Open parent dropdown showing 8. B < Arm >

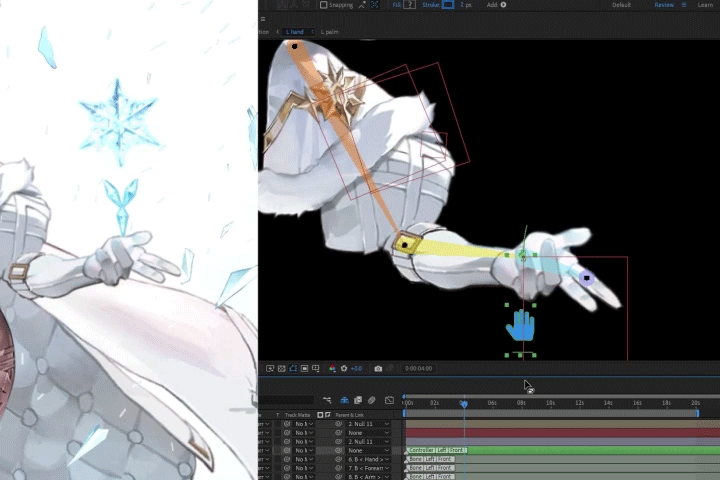368,477
